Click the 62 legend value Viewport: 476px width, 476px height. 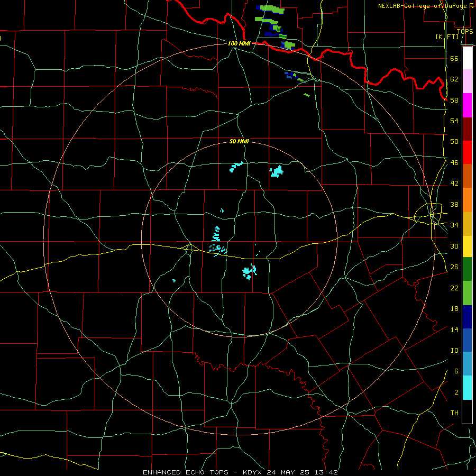(x=454, y=79)
